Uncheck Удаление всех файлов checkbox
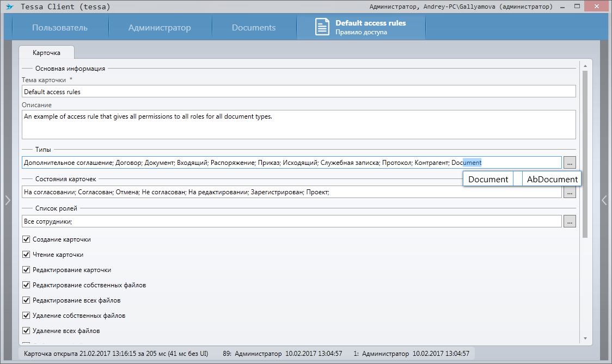 26,331
